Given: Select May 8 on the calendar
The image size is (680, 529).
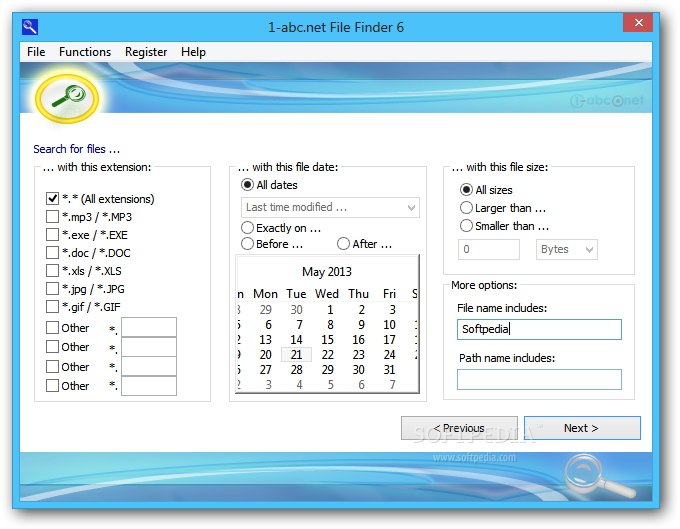Looking at the screenshot, I should click(330, 325).
